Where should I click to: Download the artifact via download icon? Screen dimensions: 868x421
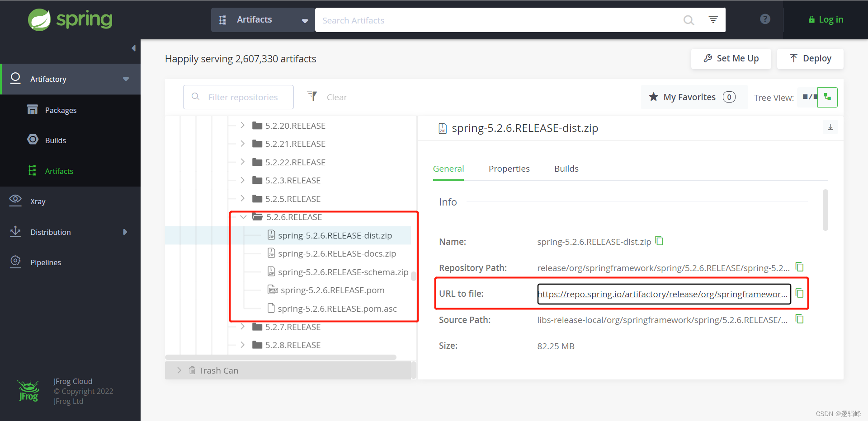click(830, 127)
